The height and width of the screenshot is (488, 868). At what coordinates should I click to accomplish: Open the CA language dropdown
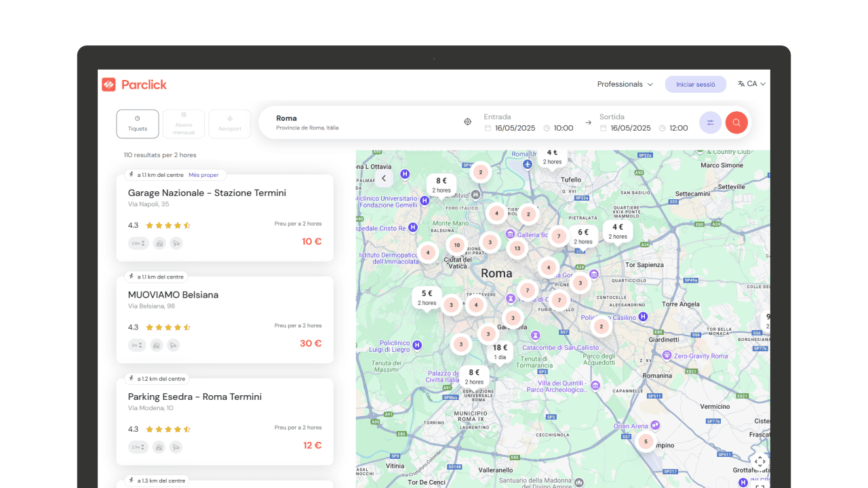[x=752, y=84]
